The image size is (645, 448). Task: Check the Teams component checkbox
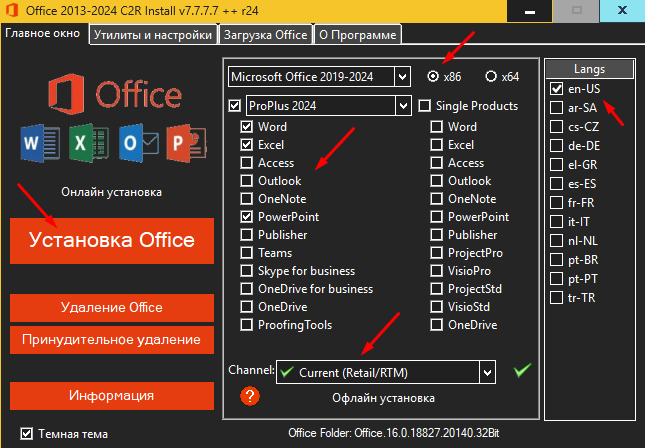[246, 253]
